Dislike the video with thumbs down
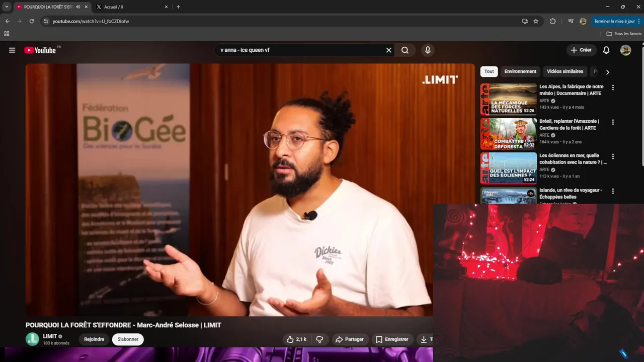 [319, 339]
